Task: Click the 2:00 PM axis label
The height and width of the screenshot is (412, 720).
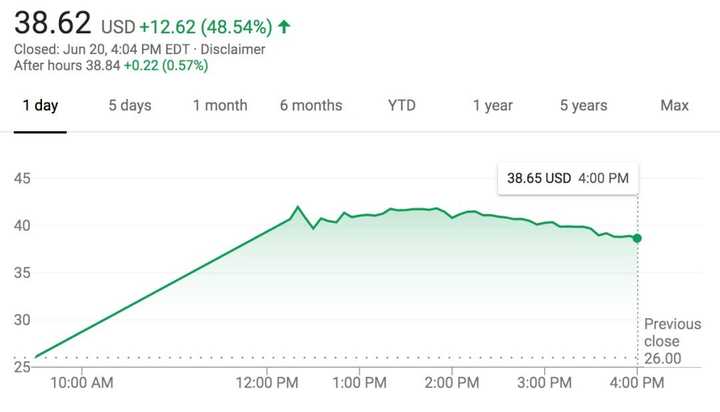Action: 452,382
